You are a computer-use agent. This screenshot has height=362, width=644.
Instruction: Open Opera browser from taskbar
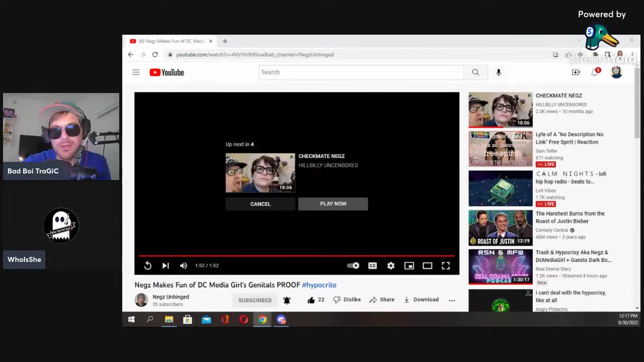(244, 320)
